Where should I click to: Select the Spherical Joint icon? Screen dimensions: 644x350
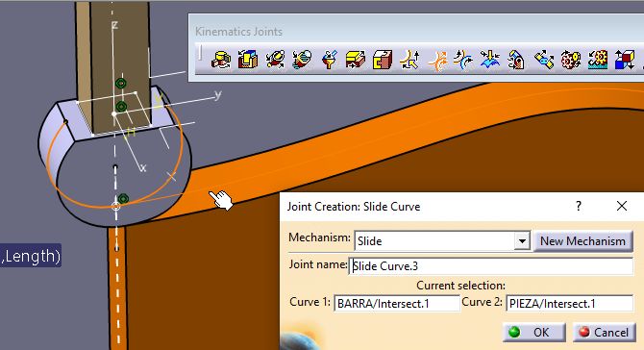click(329, 60)
